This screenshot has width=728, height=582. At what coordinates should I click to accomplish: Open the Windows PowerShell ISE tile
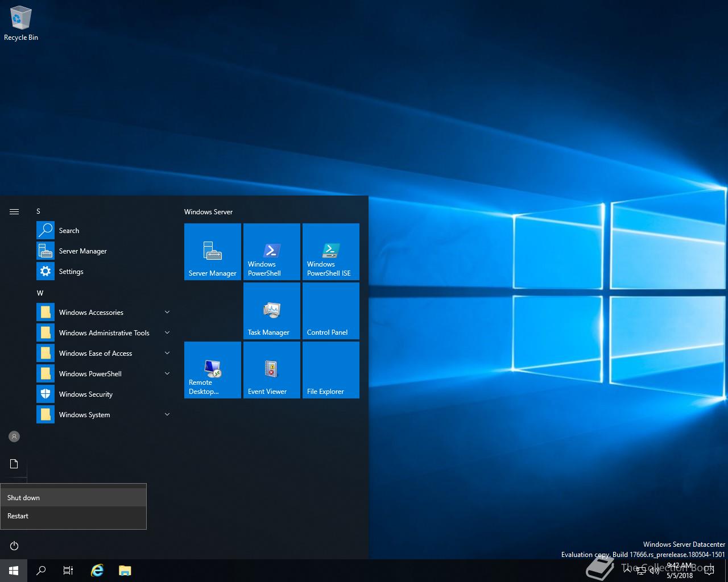point(331,252)
